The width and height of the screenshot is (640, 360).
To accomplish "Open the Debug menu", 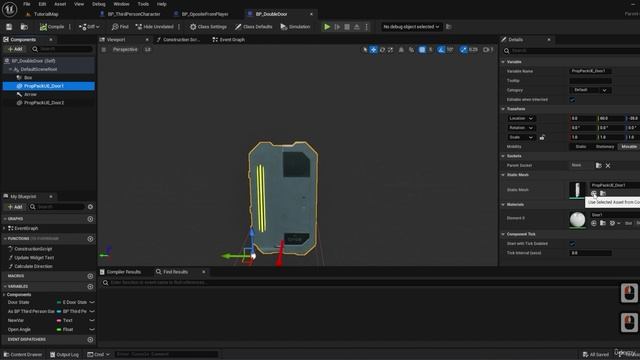I will pyautogui.click(x=98, y=4).
